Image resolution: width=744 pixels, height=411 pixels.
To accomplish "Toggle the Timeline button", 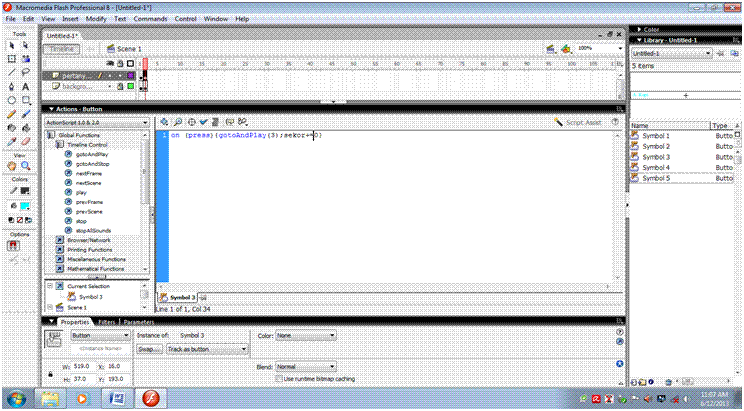I will (62, 49).
